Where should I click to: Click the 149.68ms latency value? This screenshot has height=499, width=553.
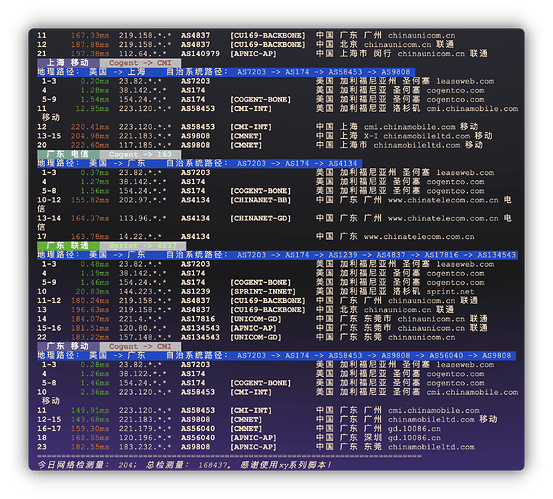pyautogui.click(x=90, y=419)
